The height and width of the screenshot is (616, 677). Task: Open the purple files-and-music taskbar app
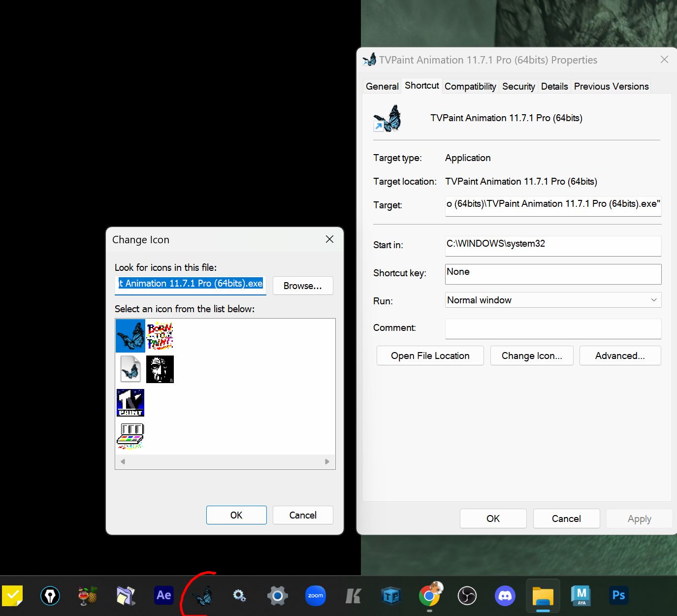point(126,596)
